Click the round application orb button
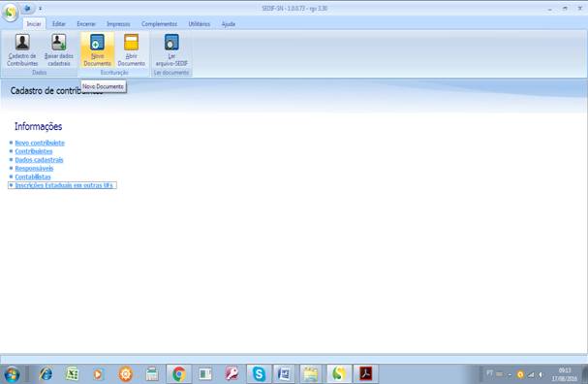 10,12
